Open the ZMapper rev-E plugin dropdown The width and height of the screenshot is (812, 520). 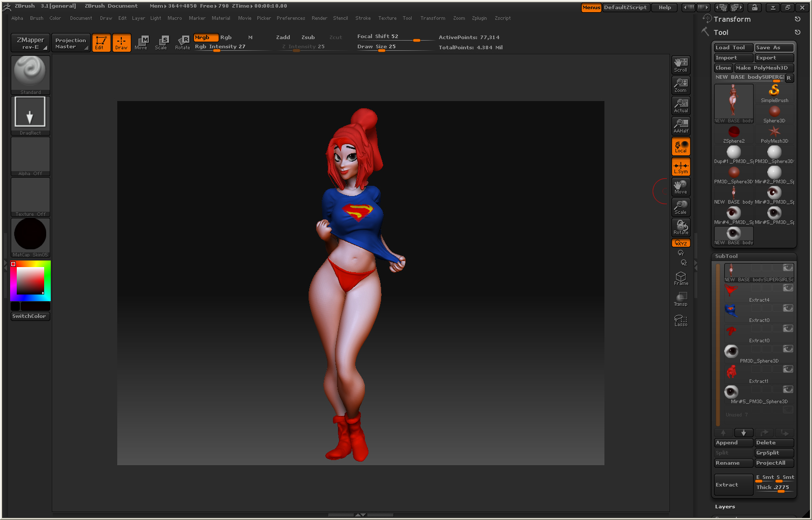30,43
